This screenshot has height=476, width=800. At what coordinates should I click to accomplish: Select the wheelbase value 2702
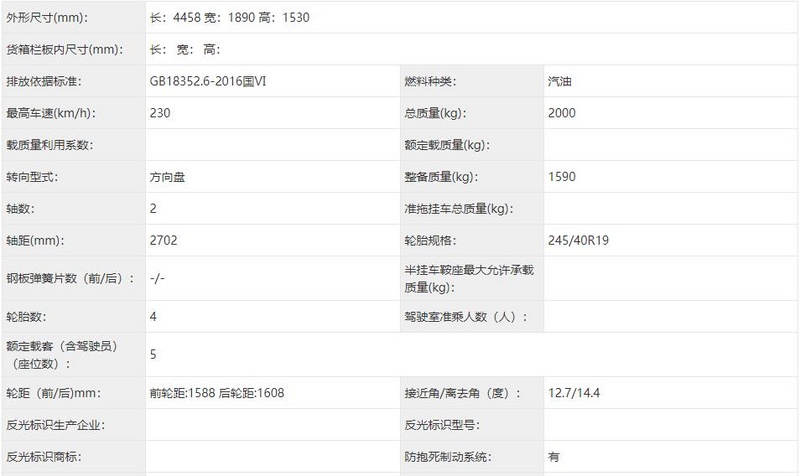click(163, 240)
